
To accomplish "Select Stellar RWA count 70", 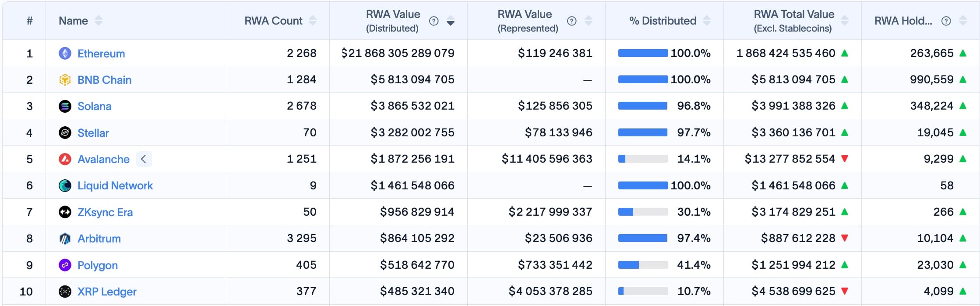I will [310, 132].
